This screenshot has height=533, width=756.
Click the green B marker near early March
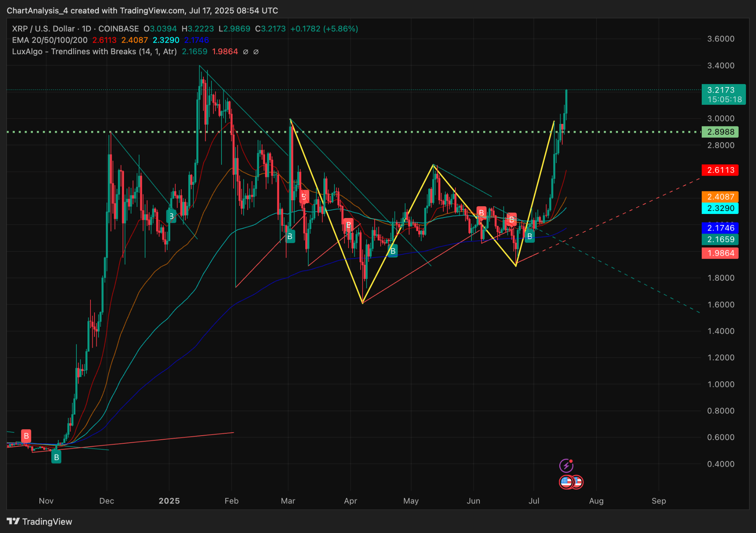[x=290, y=236]
